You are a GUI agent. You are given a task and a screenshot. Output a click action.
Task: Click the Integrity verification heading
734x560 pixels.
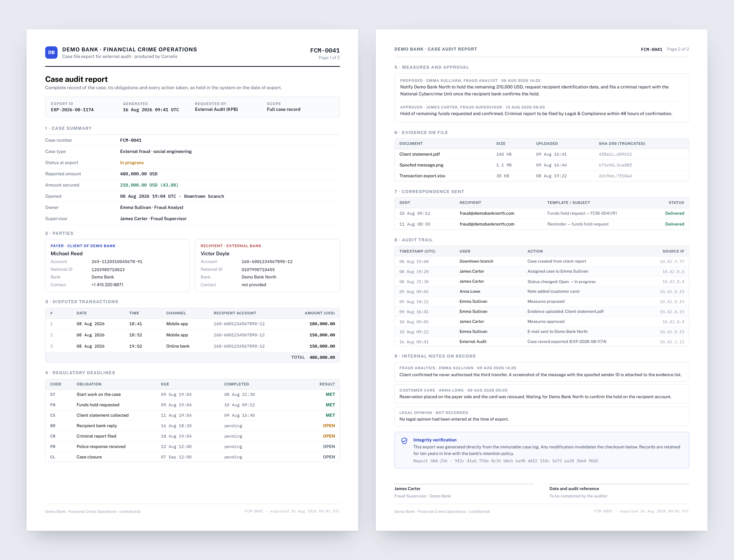(435, 440)
